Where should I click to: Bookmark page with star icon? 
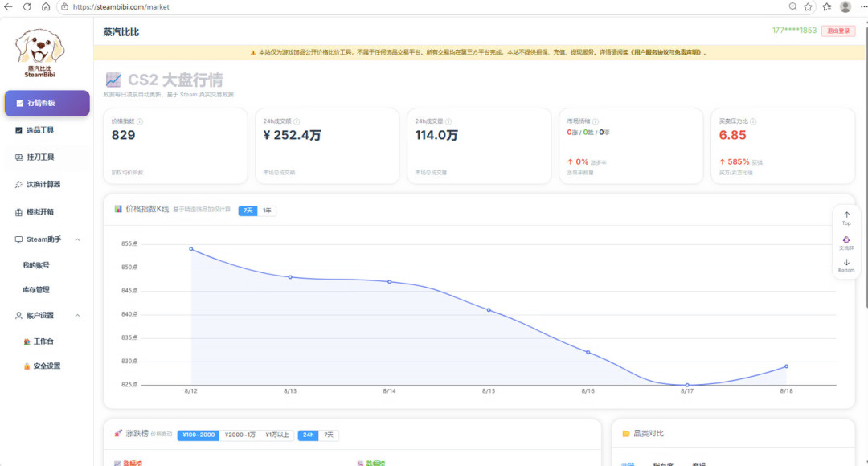tap(809, 6)
